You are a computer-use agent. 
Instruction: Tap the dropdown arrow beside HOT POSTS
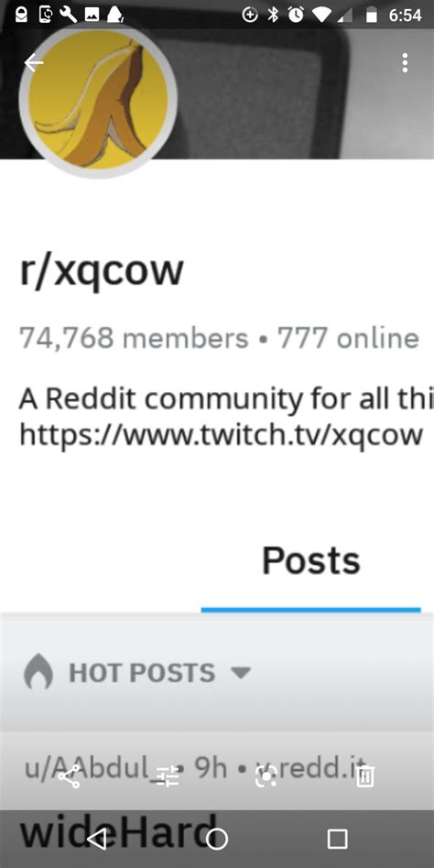[240, 673]
